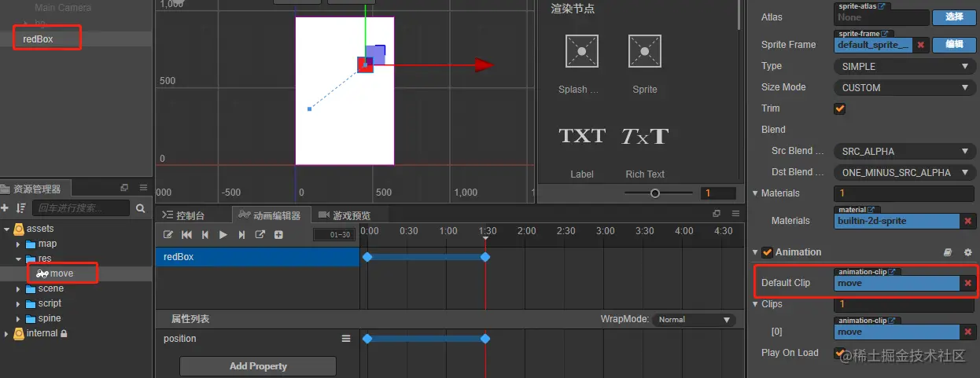Viewport: 980px width, 378px height.
Task: Click the red X-axis gizmo arrow
Action: 484,65
